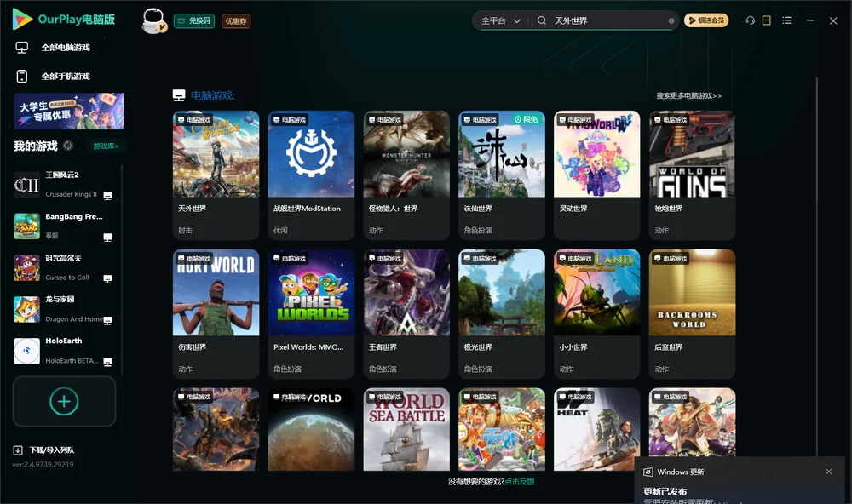This screenshot has height=504, width=852.
Task: Open the main menu list icon
Action: click(x=786, y=20)
